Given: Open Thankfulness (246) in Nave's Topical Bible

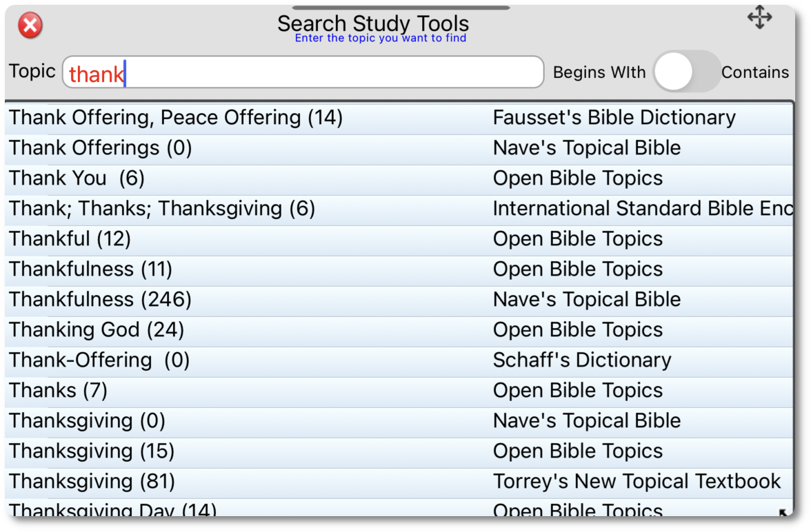Looking at the screenshot, I should pyautogui.click(x=101, y=300).
